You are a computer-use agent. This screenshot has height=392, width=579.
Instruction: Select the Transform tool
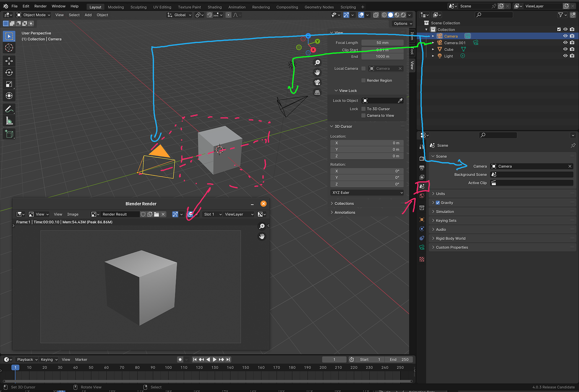coord(9,96)
